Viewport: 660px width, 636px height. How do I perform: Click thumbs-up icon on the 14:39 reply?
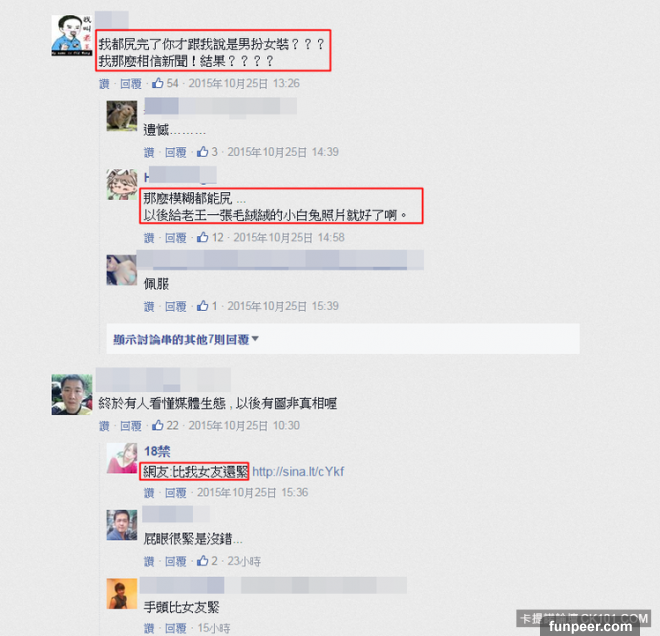(x=202, y=152)
